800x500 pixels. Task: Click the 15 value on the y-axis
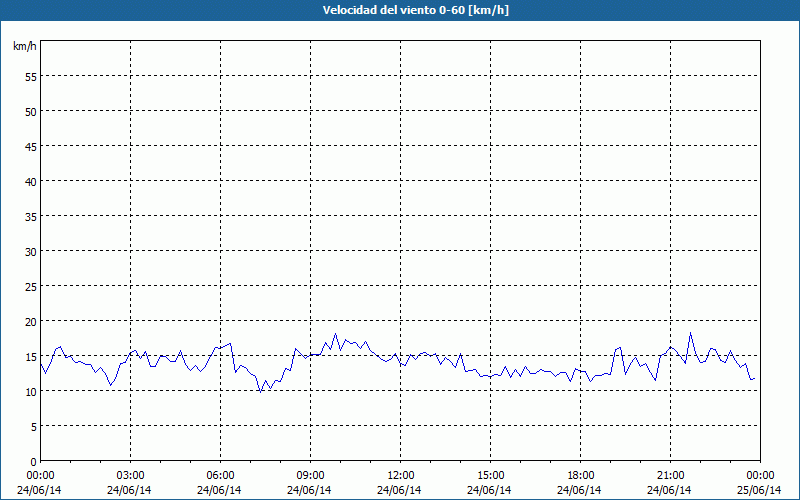point(31,356)
